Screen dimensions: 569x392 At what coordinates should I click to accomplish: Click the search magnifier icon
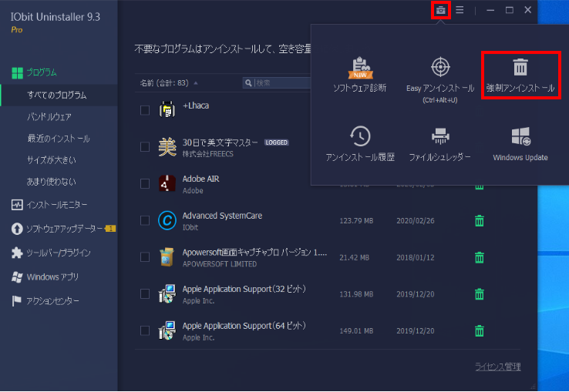click(248, 83)
